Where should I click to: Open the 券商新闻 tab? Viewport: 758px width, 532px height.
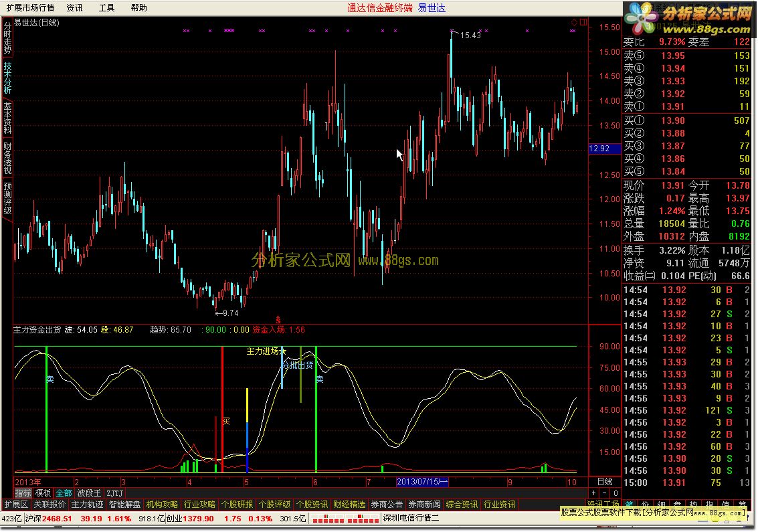[x=424, y=505]
